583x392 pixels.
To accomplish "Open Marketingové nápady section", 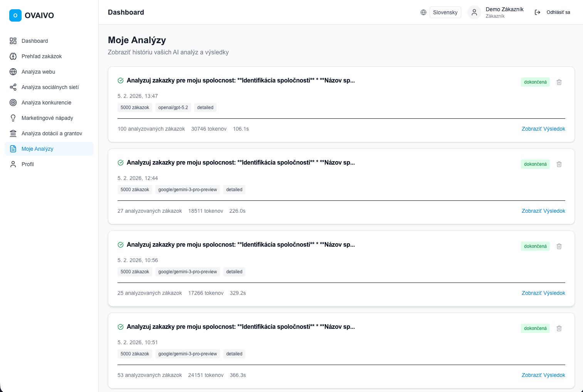I will click(47, 118).
